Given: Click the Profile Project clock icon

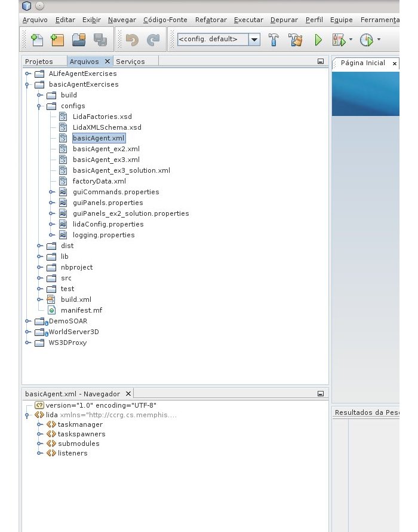Looking at the screenshot, I should (366, 40).
